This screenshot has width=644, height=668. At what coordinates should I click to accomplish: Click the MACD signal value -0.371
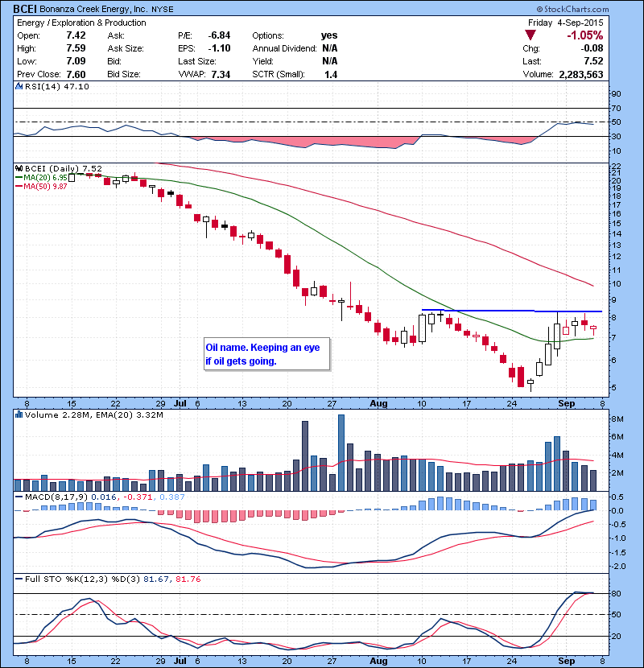click(138, 497)
